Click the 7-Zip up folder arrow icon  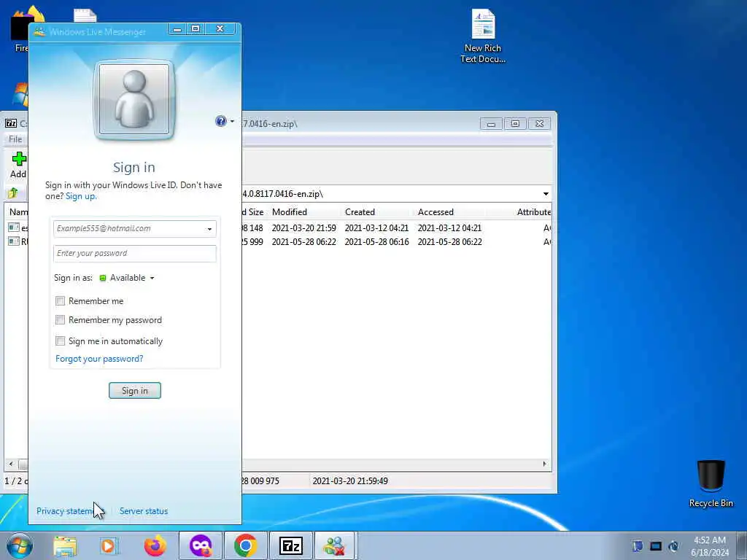(x=13, y=192)
